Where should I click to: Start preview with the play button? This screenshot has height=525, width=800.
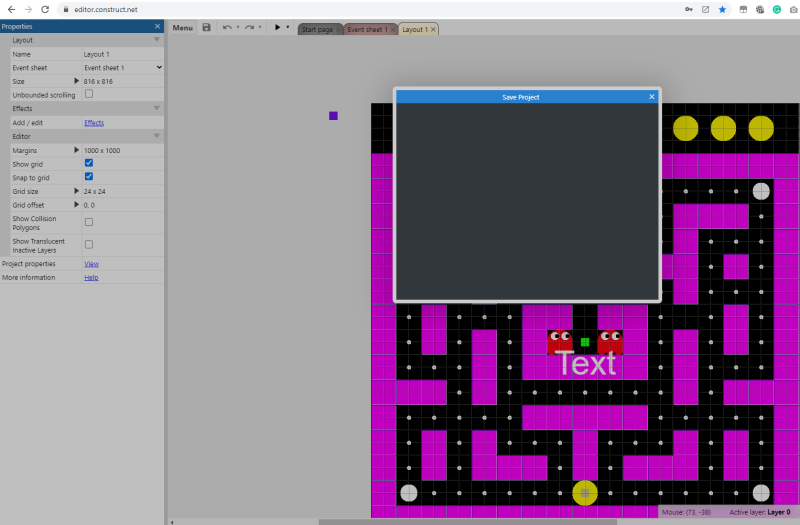click(277, 28)
